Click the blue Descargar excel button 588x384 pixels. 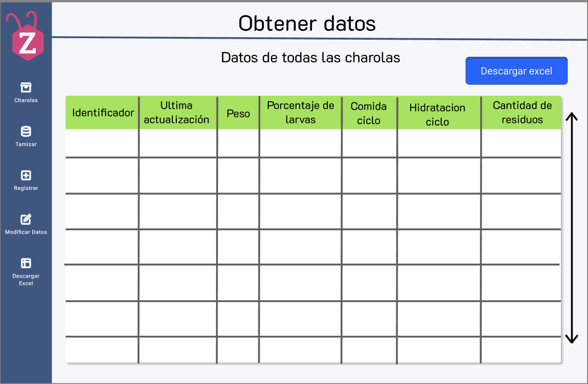516,71
